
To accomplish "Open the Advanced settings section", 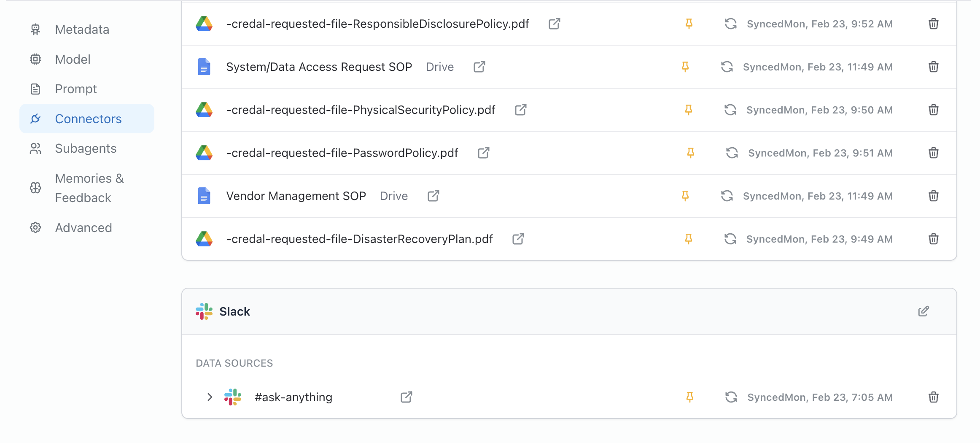I will click(x=83, y=227).
